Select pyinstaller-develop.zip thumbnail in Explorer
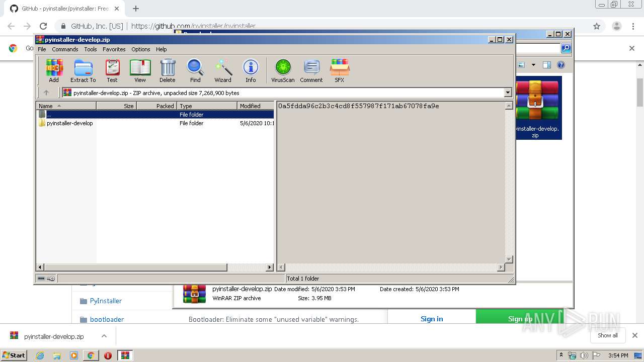 click(538, 108)
